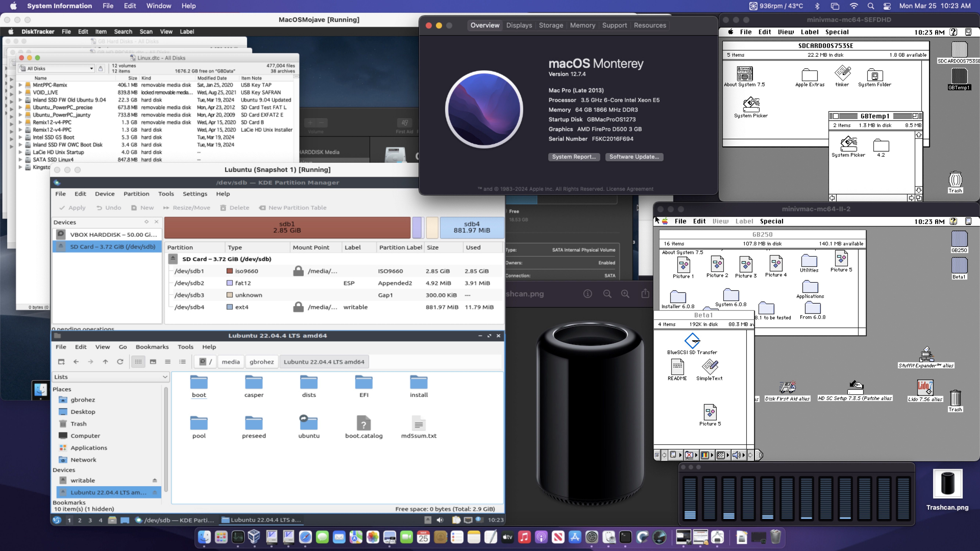Open All Disks dropdown in DiskTracker
Image resolution: width=980 pixels, height=551 pixels.
click(x=56, y=69)
